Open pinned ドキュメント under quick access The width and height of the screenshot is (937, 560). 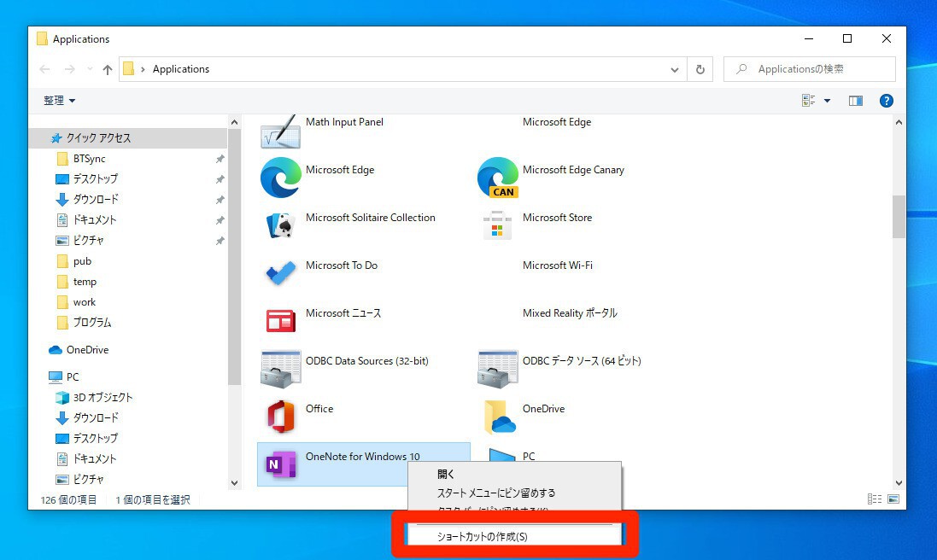click(x=95, y=219)
